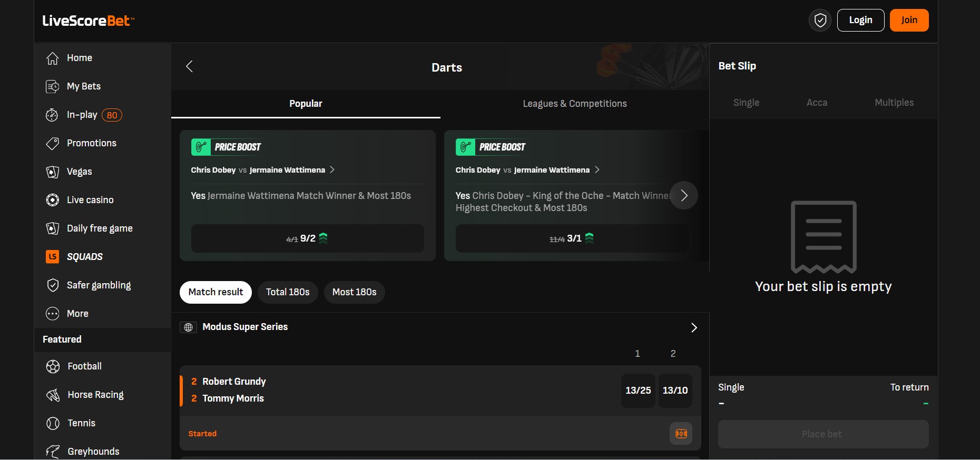The image size is (980, 460).
Task: Enable the Most 180s filter
Action: pos(354,292)
